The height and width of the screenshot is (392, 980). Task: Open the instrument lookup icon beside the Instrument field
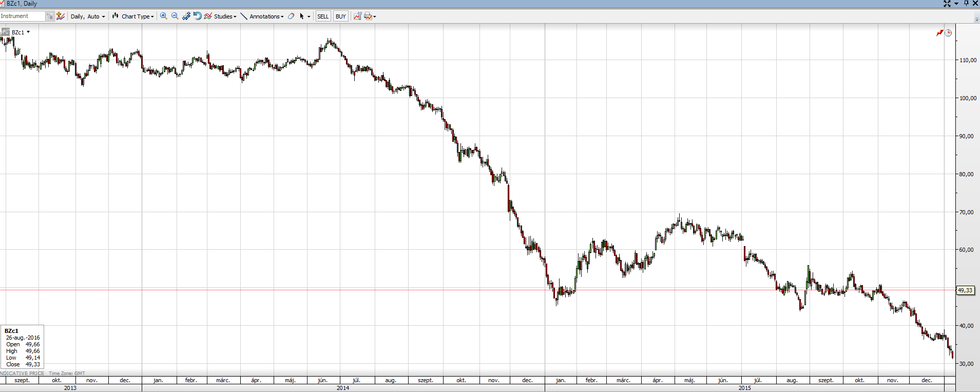click(x=49, y=16)
